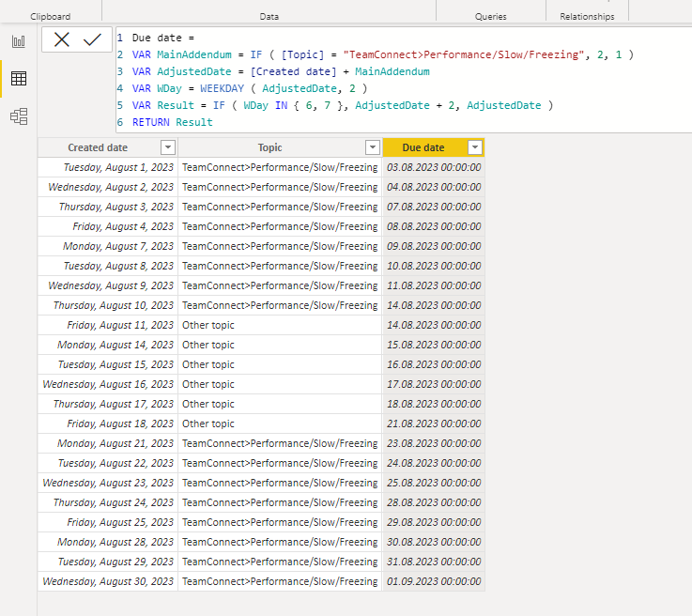Open the Created date column filter dropdown

[168, 147]
